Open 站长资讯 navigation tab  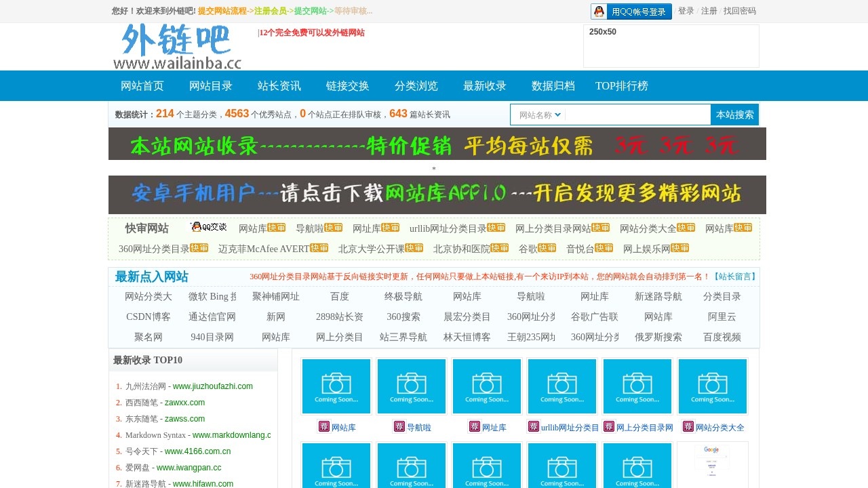point(279,86)
